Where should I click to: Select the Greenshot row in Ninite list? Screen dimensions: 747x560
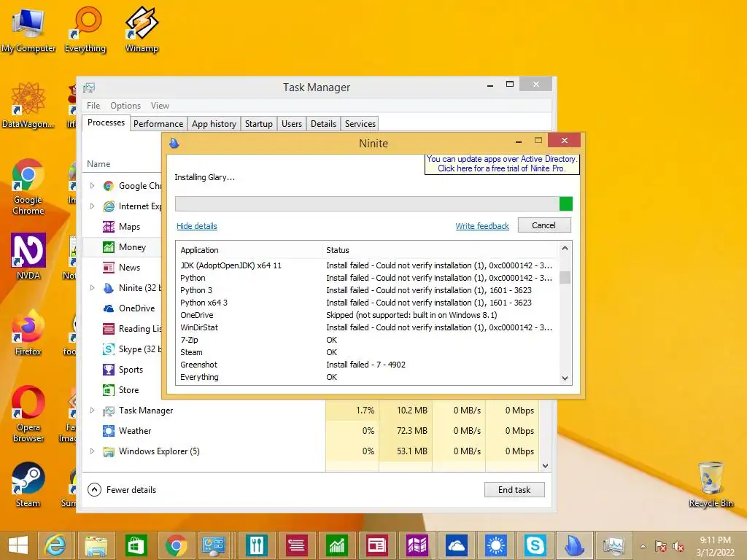[367, 365]
